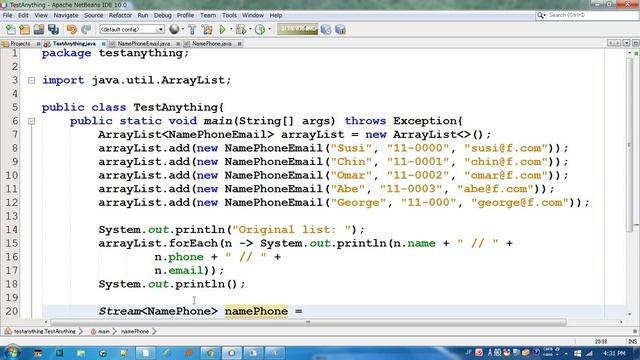Open the Run Project dropdown arrow
640x360 pixels.
[x=231, y=29]
